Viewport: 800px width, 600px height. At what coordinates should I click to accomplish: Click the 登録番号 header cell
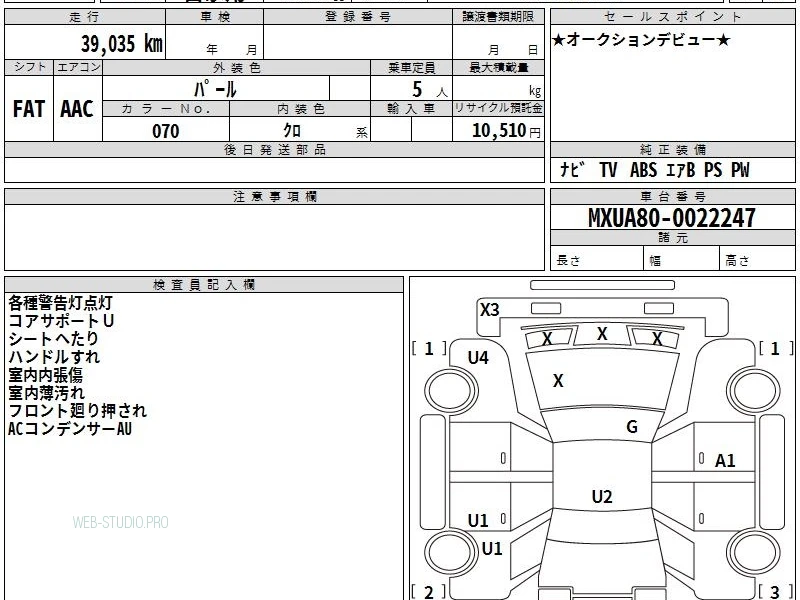[x=358, y=17]
